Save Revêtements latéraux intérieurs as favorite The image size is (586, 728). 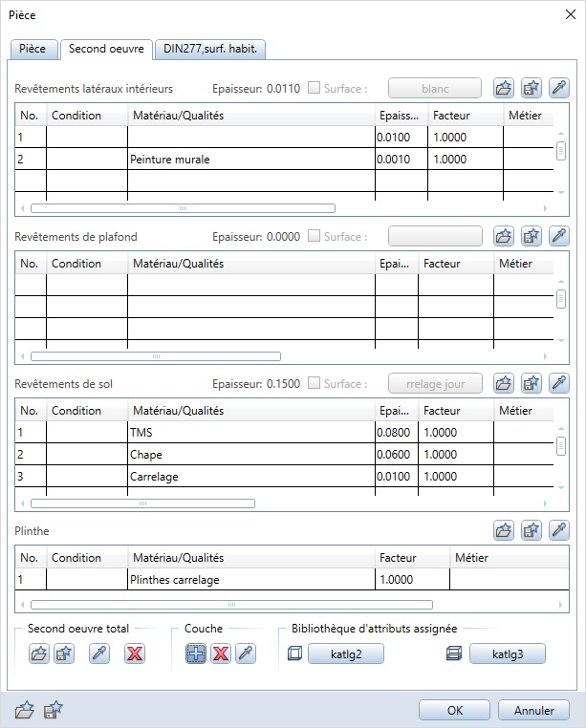pyautogui.click(x=532, y=88)
